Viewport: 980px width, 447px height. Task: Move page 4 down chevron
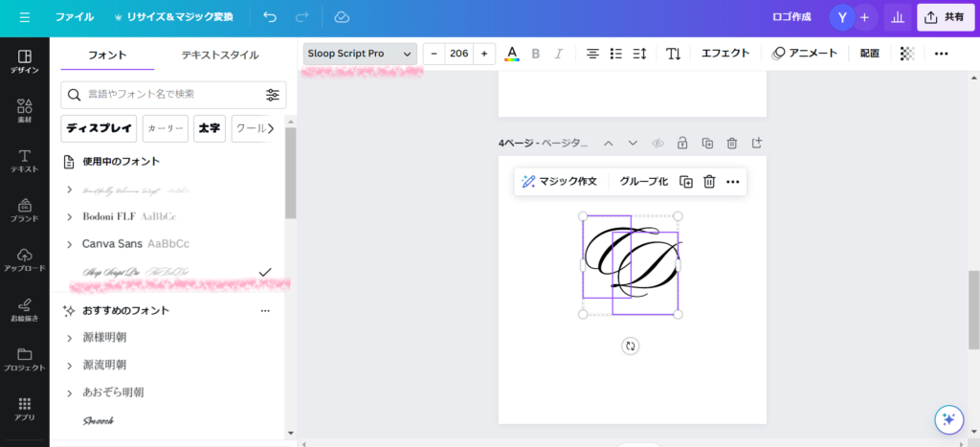click(633, 144)
